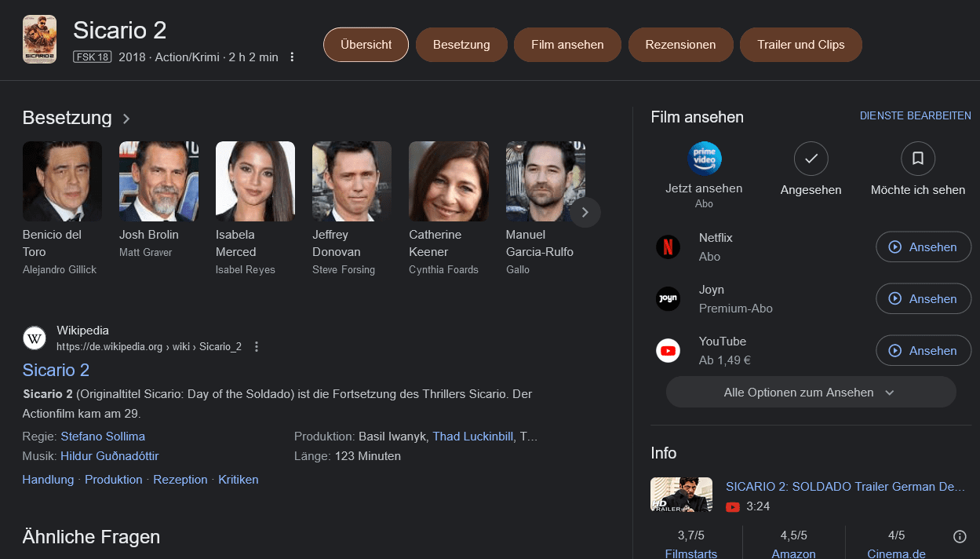Open the three-dot menu beside movie runtime
980x559 pixels.
pos(292,57)
